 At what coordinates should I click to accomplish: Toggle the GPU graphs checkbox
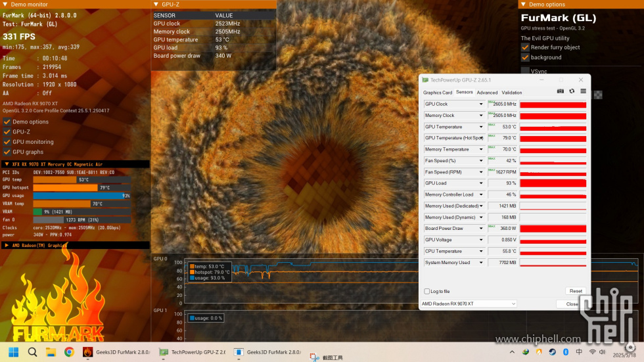pos(7,152)
